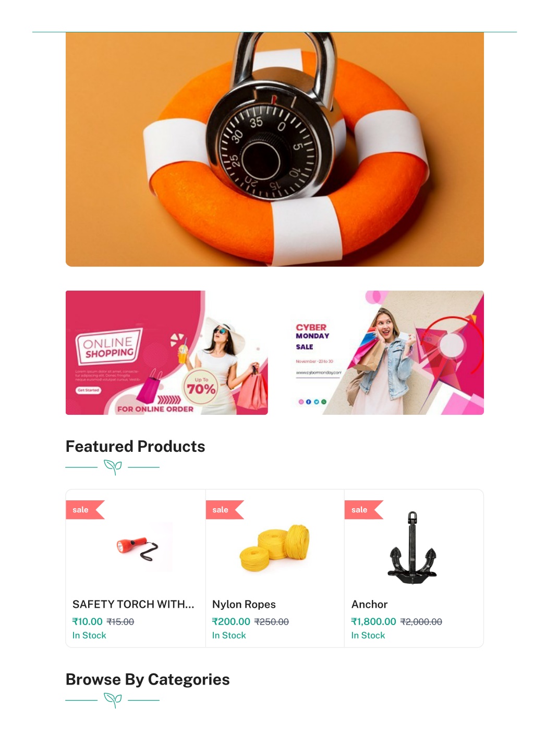
Task: Open the yellow Nylon Ropes image
Action: tap(275, 547)
